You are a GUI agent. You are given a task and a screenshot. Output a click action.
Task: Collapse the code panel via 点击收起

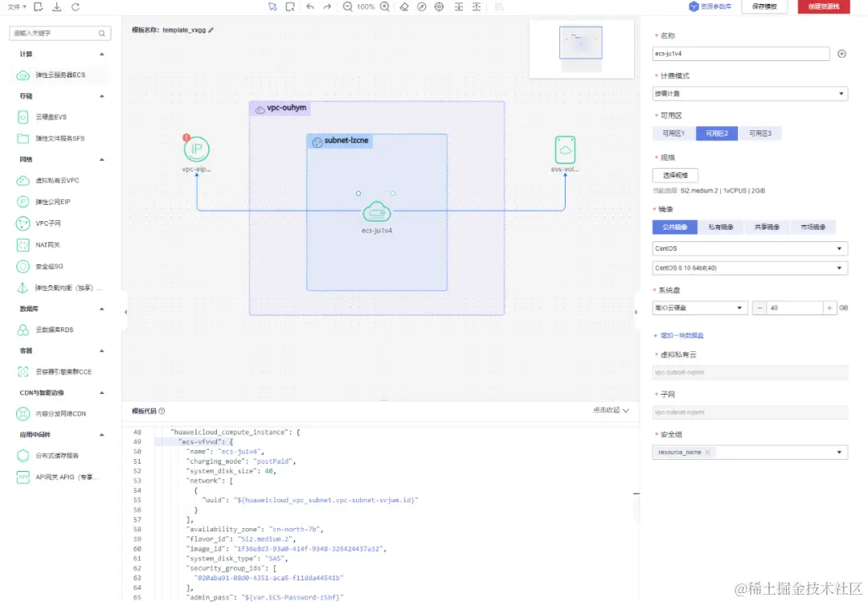click(x=611, y=411)
